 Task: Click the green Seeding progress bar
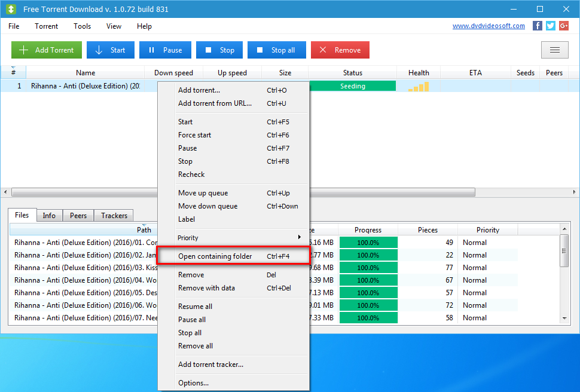pyautogui.click(x=352, y=85)
